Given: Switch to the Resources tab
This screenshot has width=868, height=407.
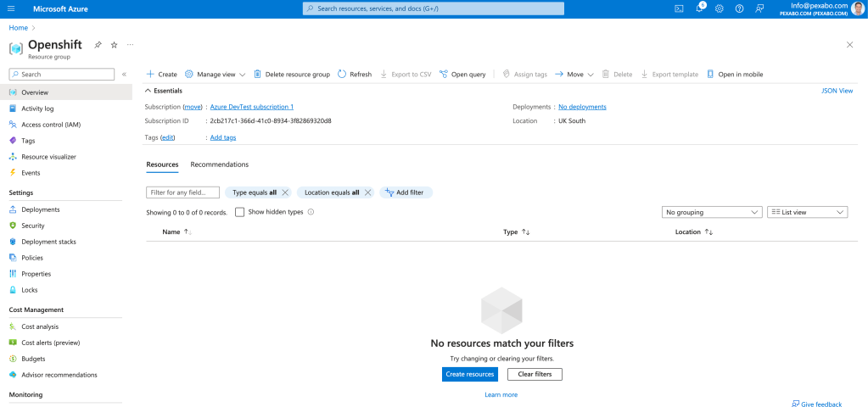Looking at the screenshot, I should tap(162, 164).
